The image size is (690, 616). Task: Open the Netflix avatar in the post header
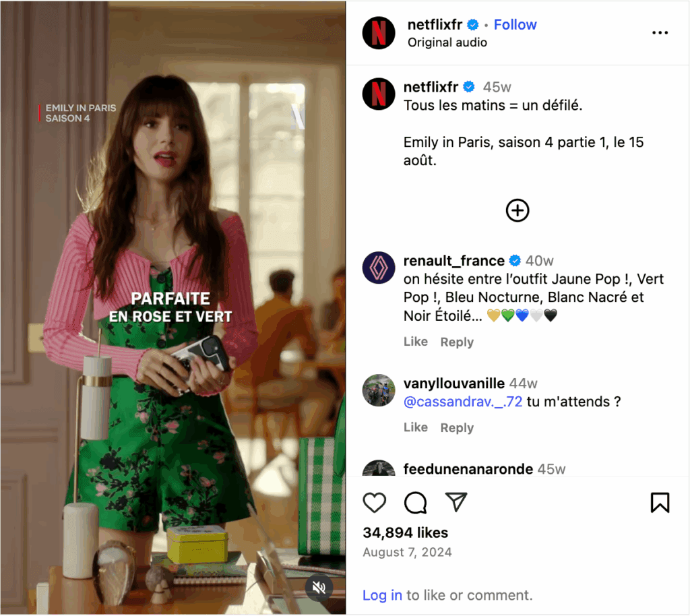tap(379, 33)
